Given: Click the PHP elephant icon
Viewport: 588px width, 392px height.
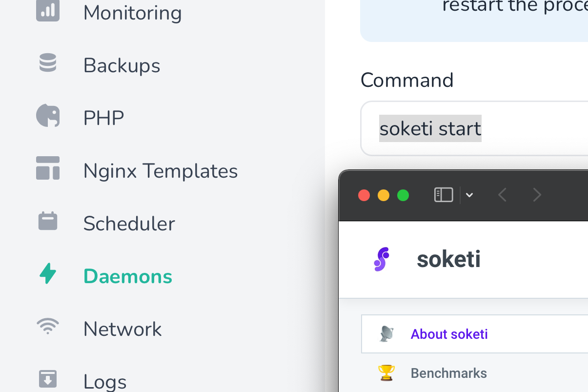Looking at the screenshot, I should pos(47,116).
